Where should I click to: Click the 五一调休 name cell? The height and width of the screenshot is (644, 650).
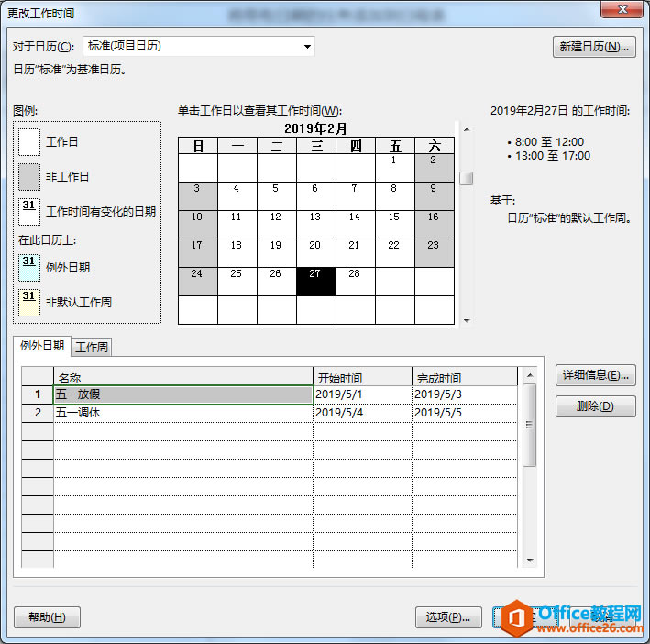click(183, 413)
